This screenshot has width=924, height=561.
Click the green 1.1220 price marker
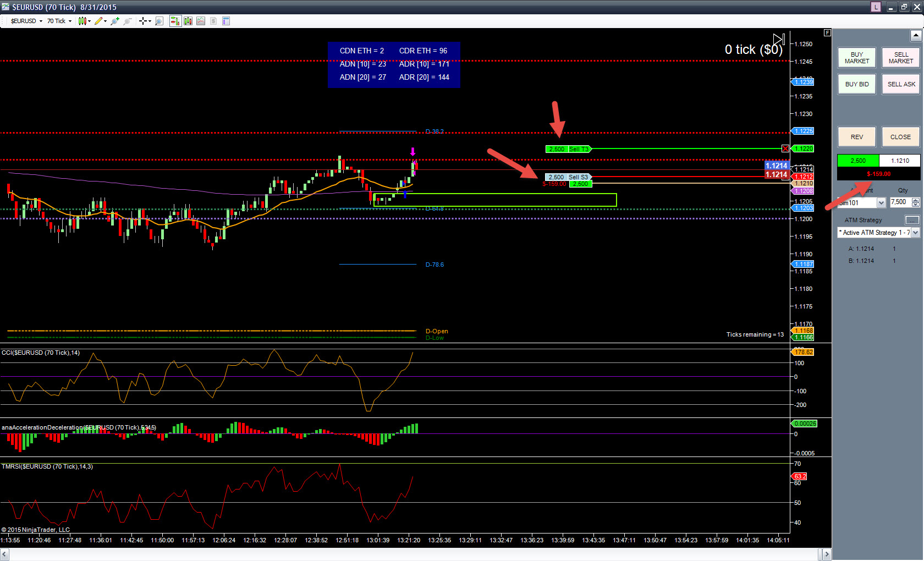click(x=802, y=148)
